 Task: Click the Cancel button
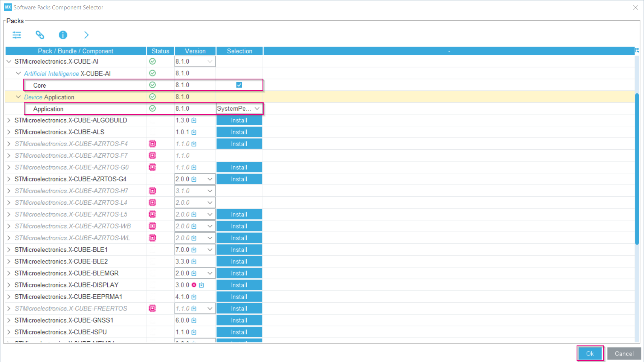624,353
